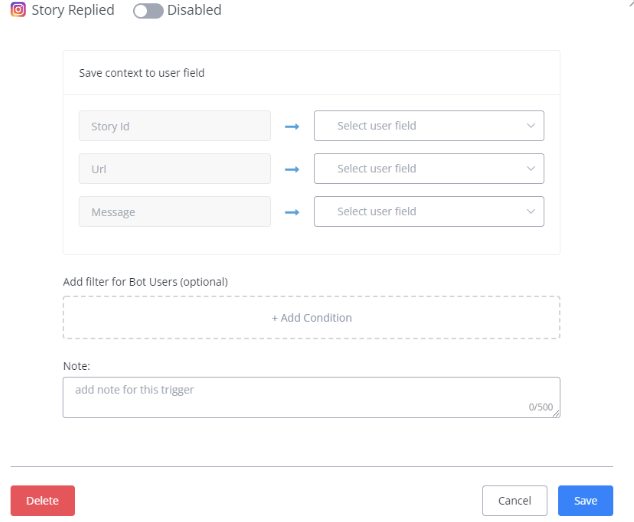
Task: Open the Url user field dropdown
Action: click(x=429, y=169)
